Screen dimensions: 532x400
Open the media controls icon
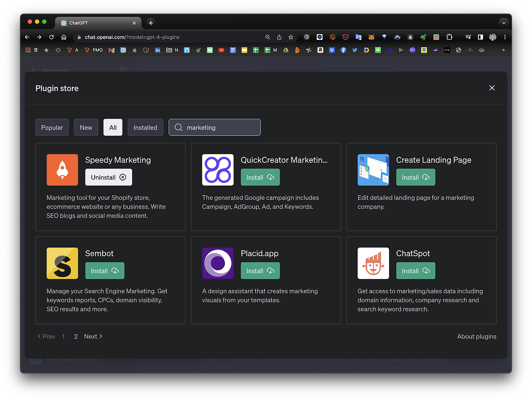[x=468, y=37]
